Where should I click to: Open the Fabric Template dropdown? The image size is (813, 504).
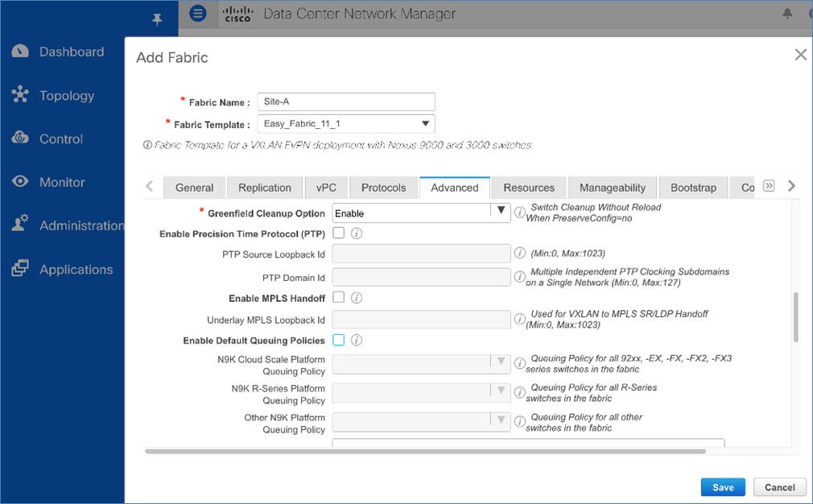pos(346,123)
